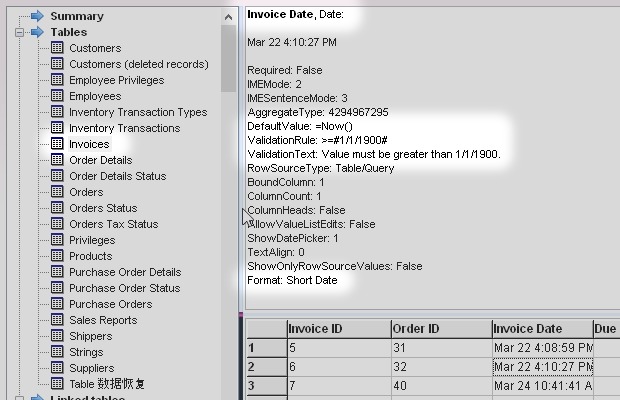Click cell with Invoice ID 5
Screen dimensions: 620x400
click(336, 348)
